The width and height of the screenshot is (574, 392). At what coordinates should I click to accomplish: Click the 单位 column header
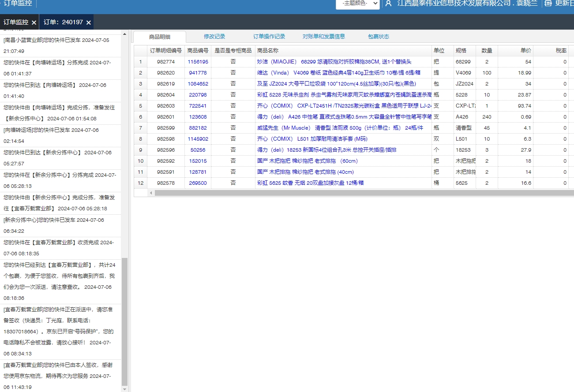tap(443, 51)
